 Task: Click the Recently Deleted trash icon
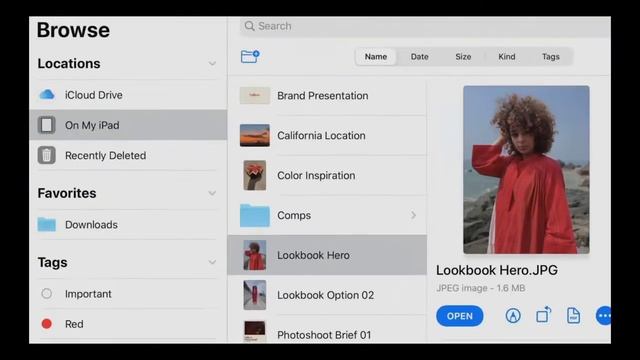click(x=47, y=156)
